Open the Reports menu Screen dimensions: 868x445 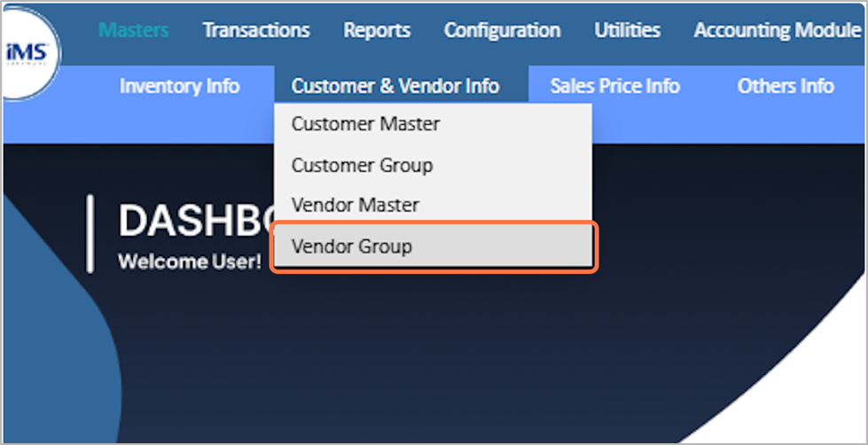pyautogui.click(x=377, y=30)
